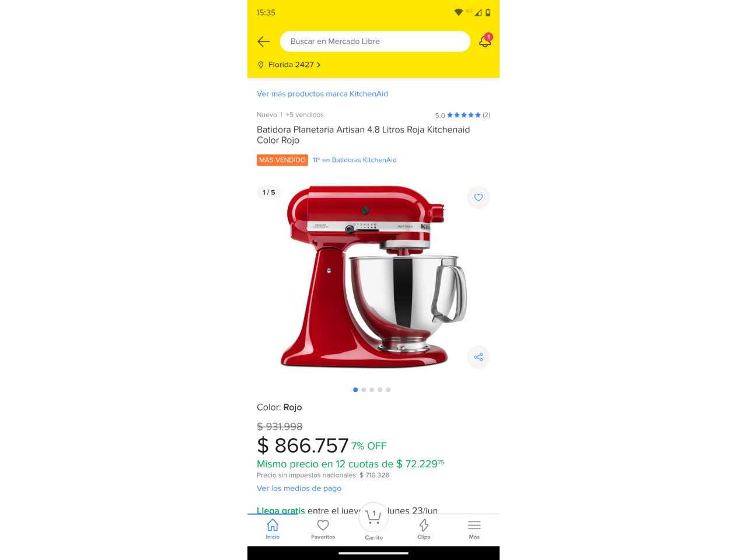Go to Inicio home tab
This screenshot has width=747, height=560.
(273, 529)
